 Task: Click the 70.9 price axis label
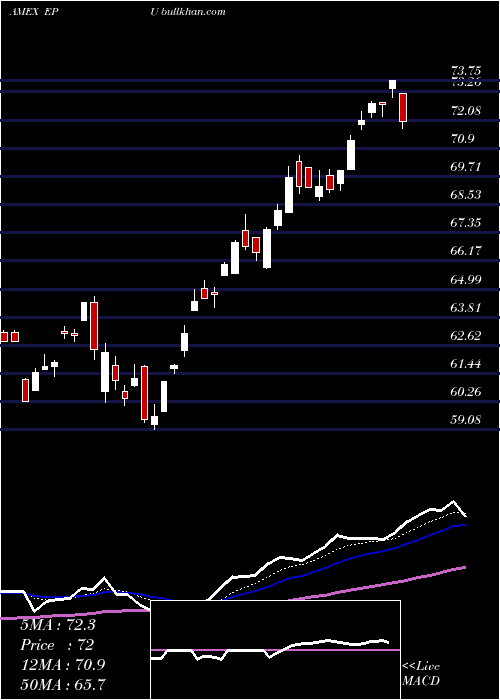(x=462, y=138)
